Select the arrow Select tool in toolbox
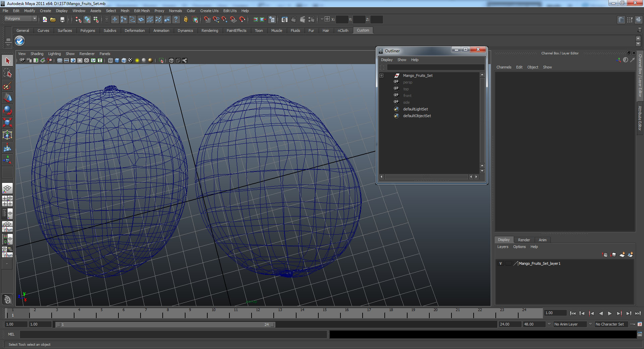644x349 pixels. point(7,61)
